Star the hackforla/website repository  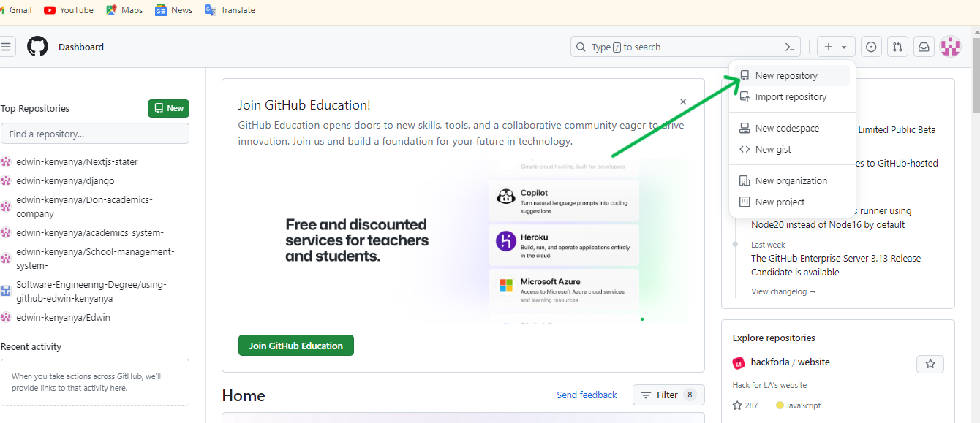point(930,364)
